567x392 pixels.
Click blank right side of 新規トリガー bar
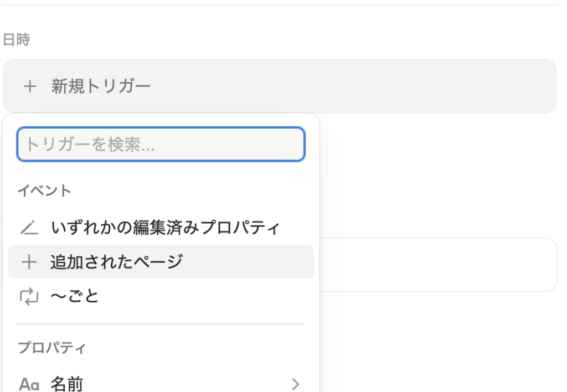coord(388,86)
